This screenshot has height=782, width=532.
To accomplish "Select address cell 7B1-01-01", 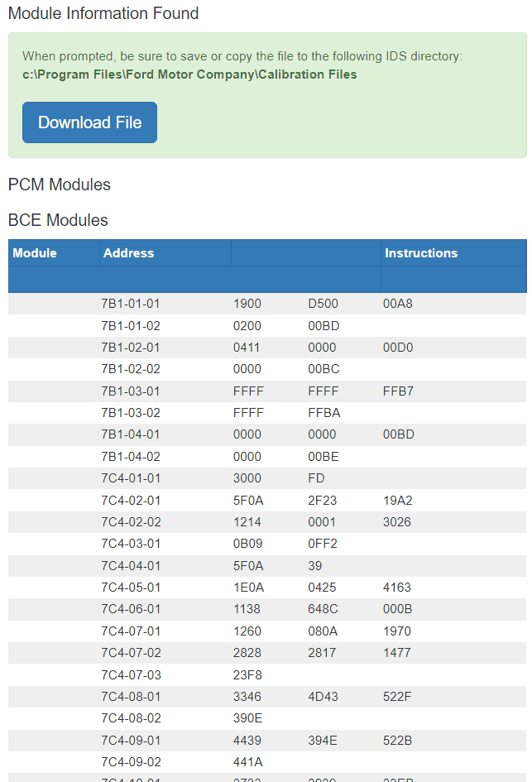I will point(131,304).
